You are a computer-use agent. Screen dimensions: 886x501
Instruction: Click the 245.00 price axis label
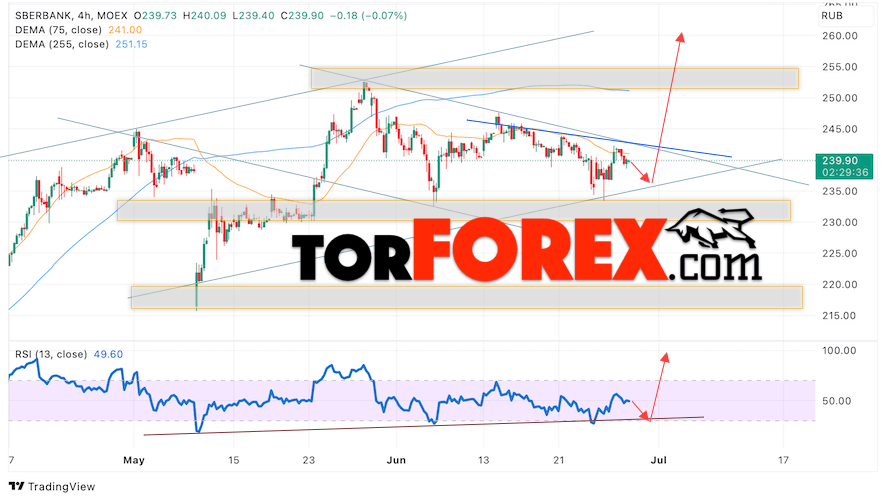[x=839, y=129]
